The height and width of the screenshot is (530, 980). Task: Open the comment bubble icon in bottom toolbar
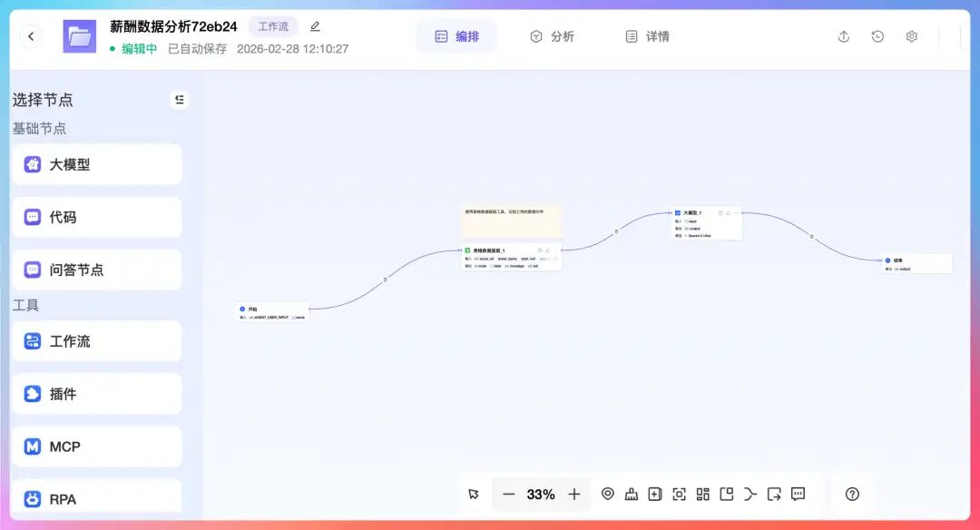[797, 494]
